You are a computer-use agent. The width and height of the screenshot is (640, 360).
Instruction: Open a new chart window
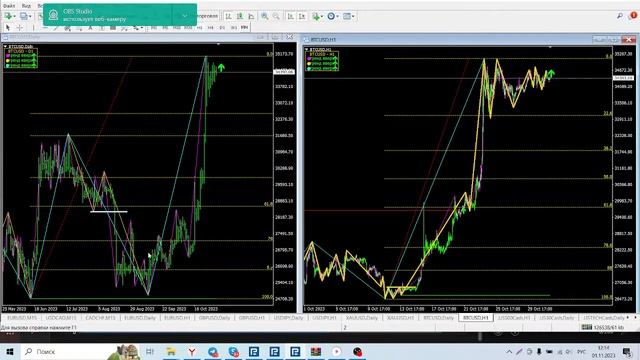coord(8,16)
